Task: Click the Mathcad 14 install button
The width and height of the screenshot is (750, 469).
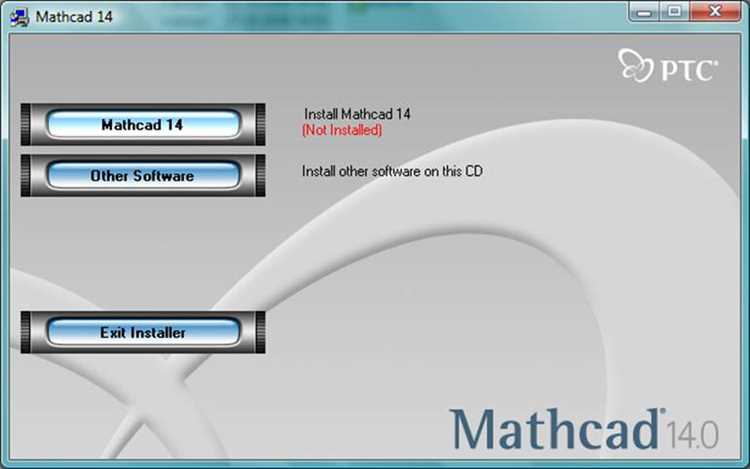Action: click(x=143, y=124)
